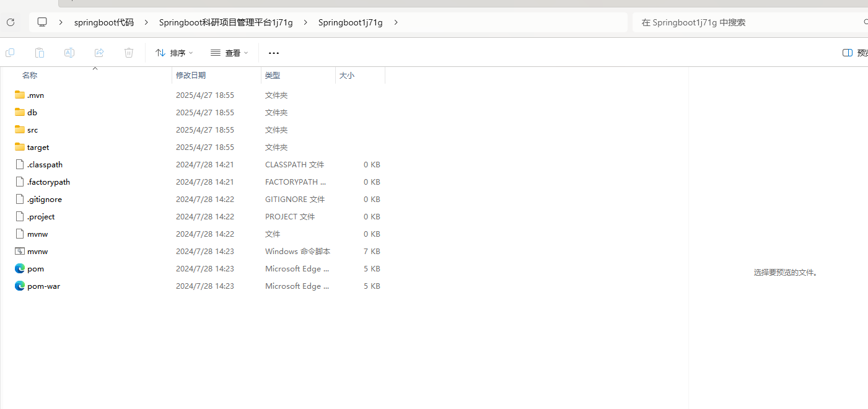The image size is (868, 409).
Task: Go to Springboot科研项目管理平台1j71g breadcrumb folder
Action: pyautogui.click(x=226, y=22)
